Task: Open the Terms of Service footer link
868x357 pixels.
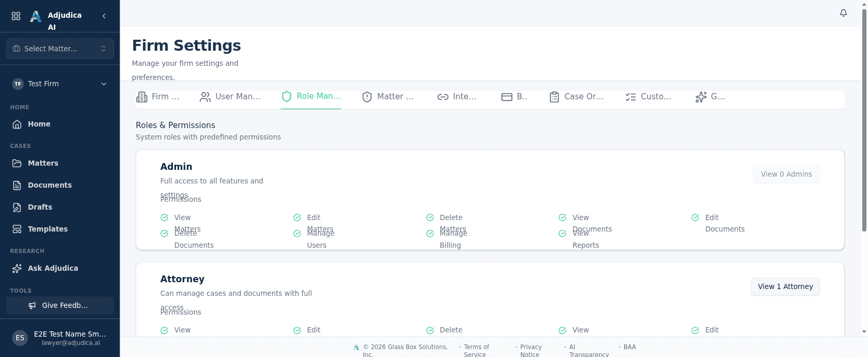Action: (476, 351)
